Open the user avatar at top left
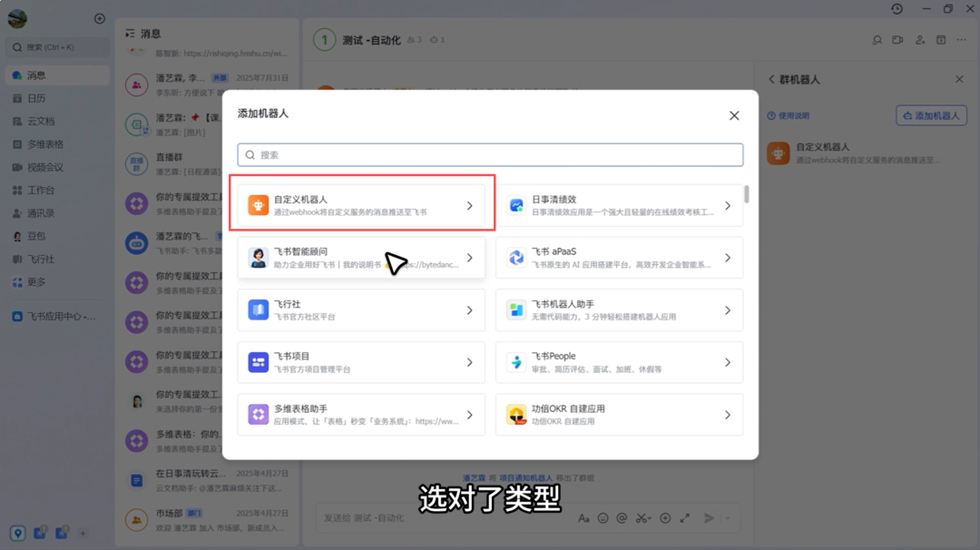 [17, 19]
